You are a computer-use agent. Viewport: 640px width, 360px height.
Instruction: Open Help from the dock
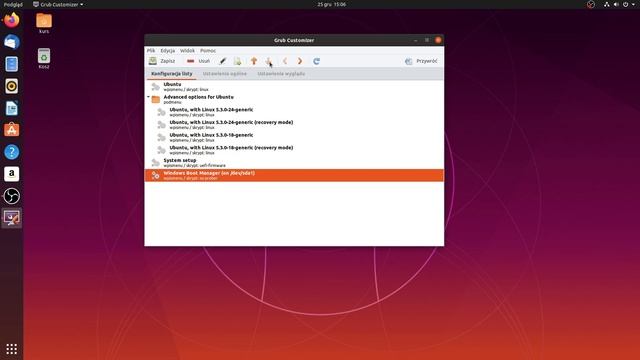tap(11, 152)
